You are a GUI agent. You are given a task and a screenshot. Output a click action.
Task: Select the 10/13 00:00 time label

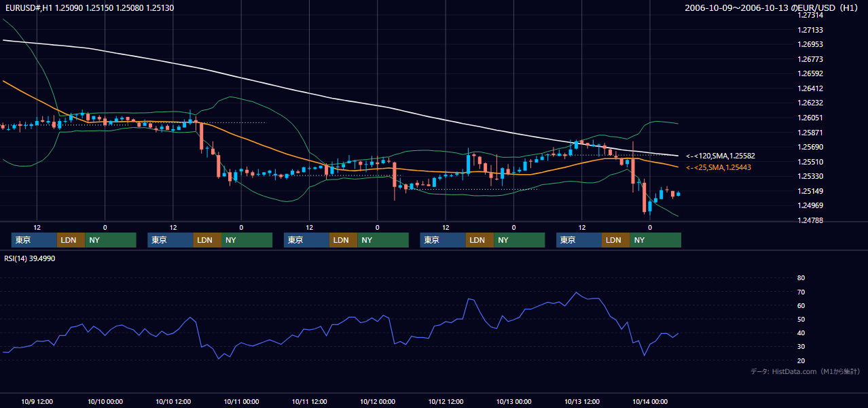[x=514, y=401]
